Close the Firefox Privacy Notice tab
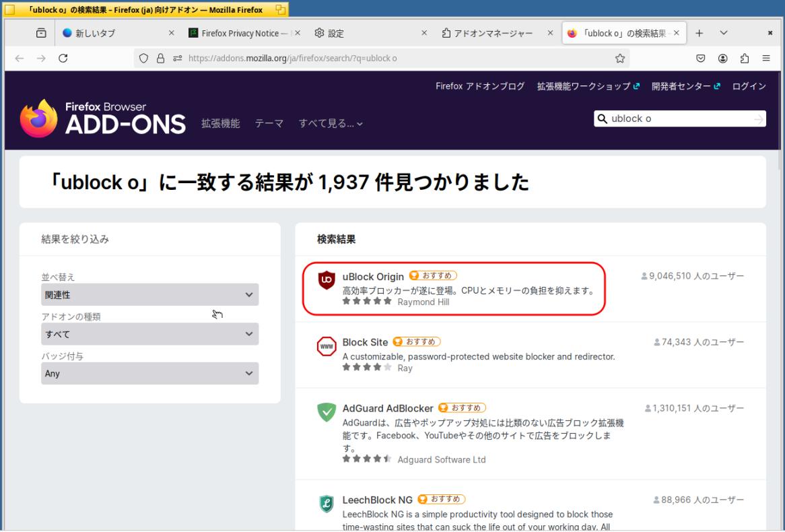The height and width of the screenshot is (532, 785). coord(298,33)
